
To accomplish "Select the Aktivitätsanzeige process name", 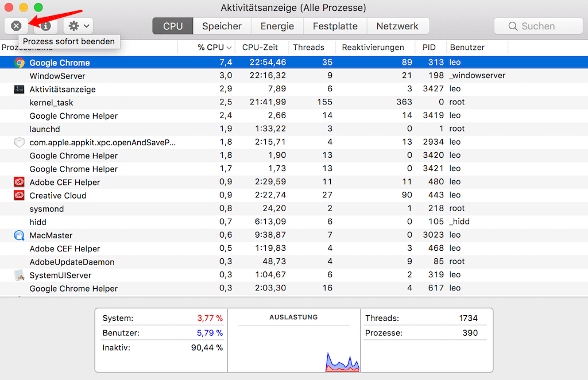I will click(x=63, y=89).
